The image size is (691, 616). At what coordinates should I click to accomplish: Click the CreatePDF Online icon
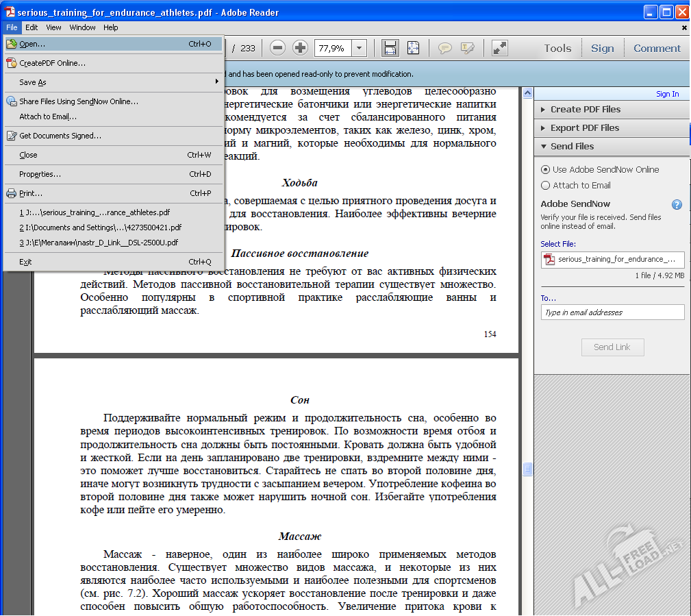click(x=11, y=62)
